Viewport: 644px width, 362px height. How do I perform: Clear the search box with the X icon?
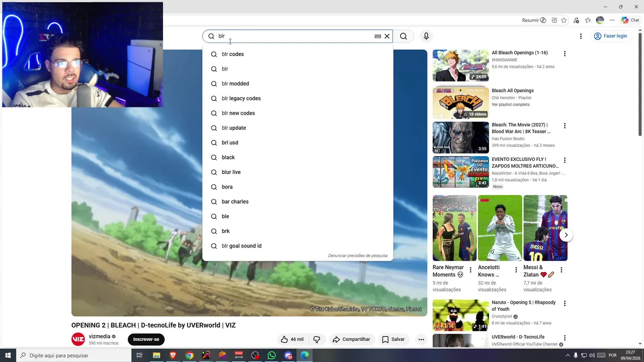point(387,36)
